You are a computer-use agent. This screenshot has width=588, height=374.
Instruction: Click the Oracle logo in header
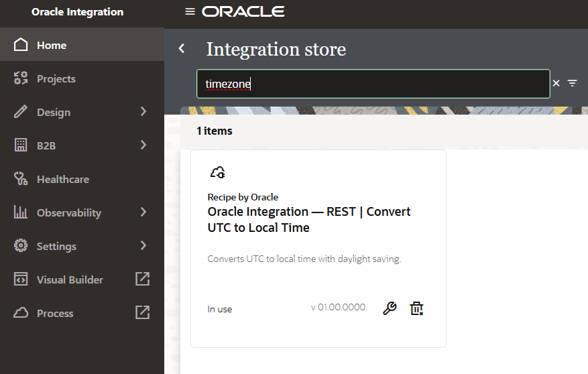click(x=243, y=12)
